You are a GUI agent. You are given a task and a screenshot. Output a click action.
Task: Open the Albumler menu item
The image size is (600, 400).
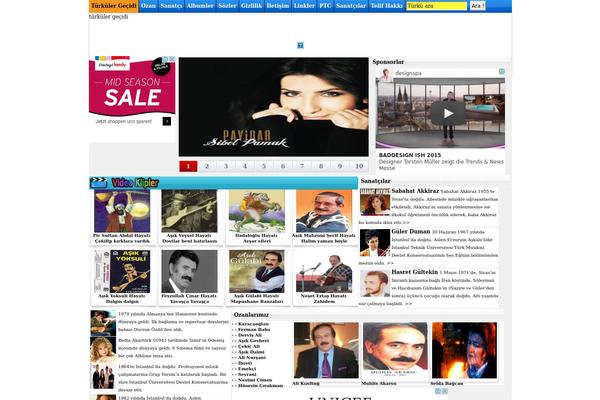click(200, 6)
